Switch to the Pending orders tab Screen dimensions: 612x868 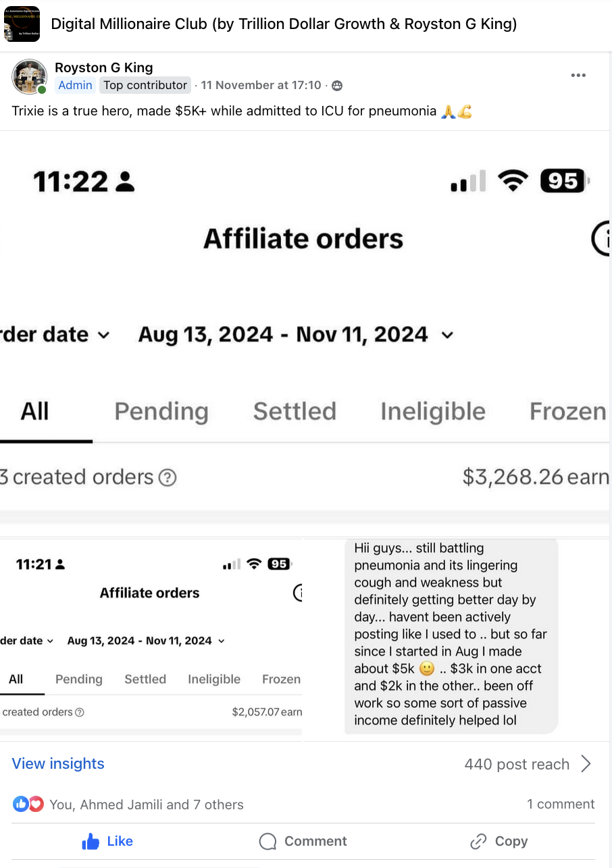point(161,412)
